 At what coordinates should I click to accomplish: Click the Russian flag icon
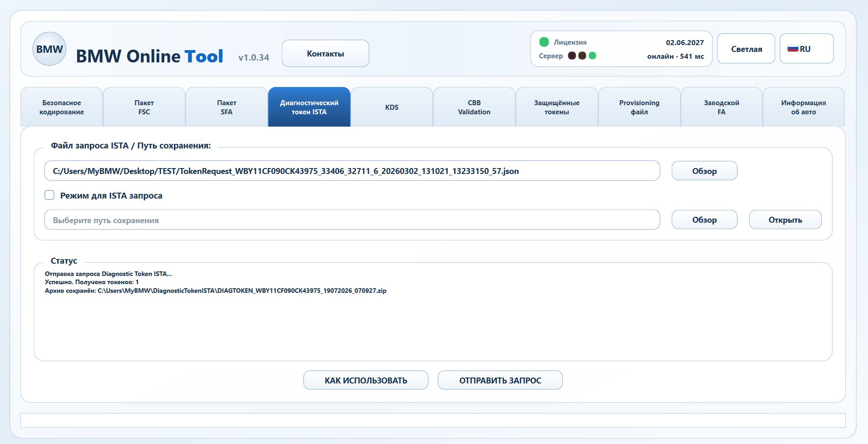coord(793,49)
